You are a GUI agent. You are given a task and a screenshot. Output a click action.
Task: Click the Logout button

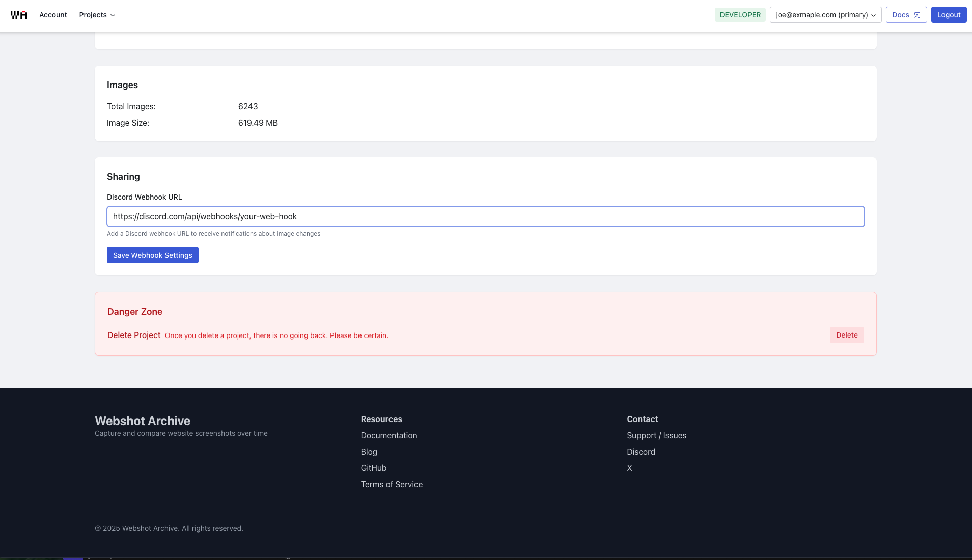pyautogui.click(x=949, y=14)
